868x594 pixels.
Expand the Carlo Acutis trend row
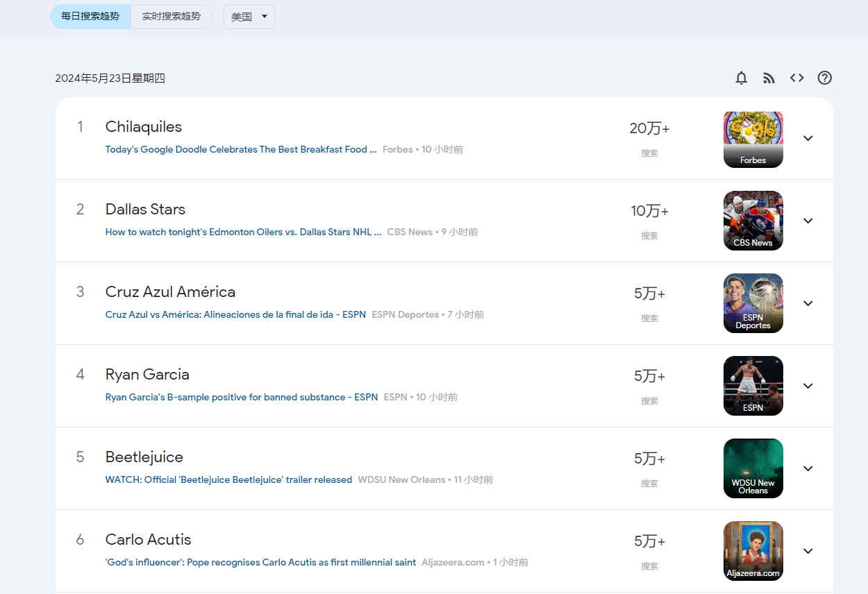808,551
